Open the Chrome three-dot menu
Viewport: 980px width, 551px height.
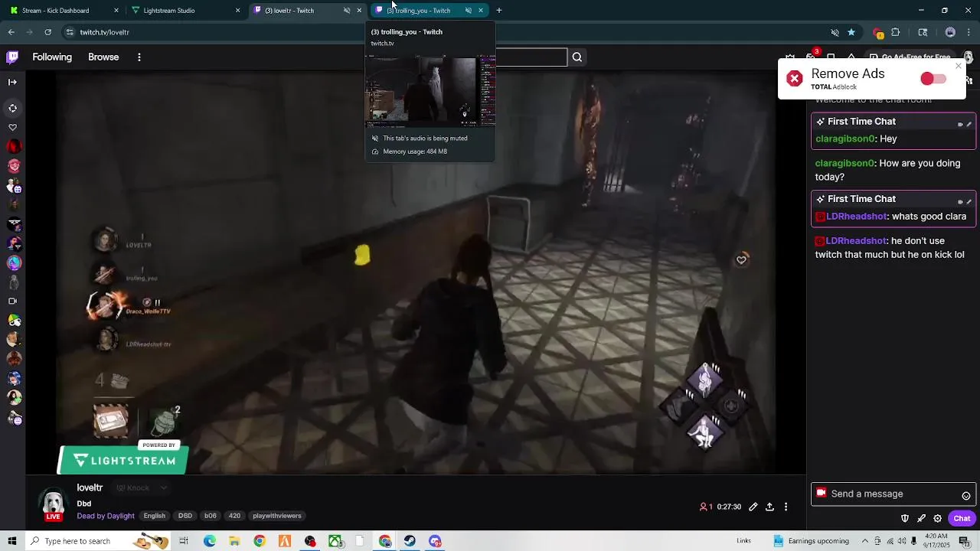click(969, 33)
